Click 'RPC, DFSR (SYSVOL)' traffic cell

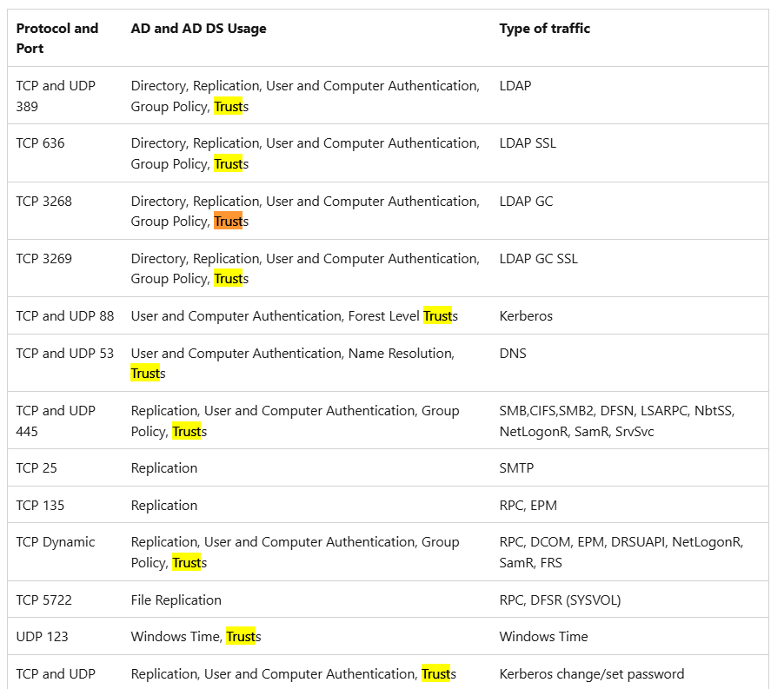click(x=560, y=600)
